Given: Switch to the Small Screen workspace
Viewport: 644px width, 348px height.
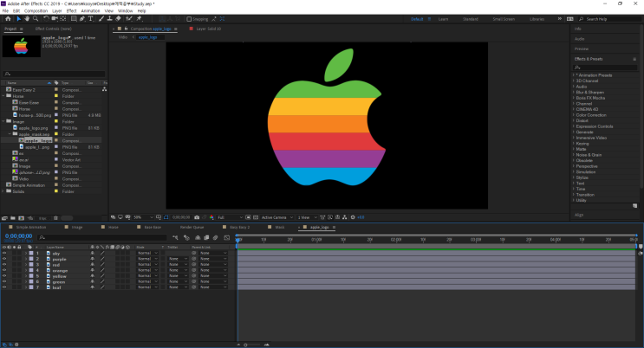Looking at the screenshot, I should click(504, 19).
